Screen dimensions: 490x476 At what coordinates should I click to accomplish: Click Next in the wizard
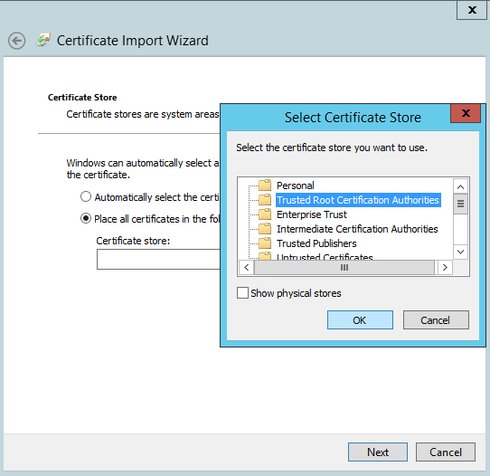[378, 452]
